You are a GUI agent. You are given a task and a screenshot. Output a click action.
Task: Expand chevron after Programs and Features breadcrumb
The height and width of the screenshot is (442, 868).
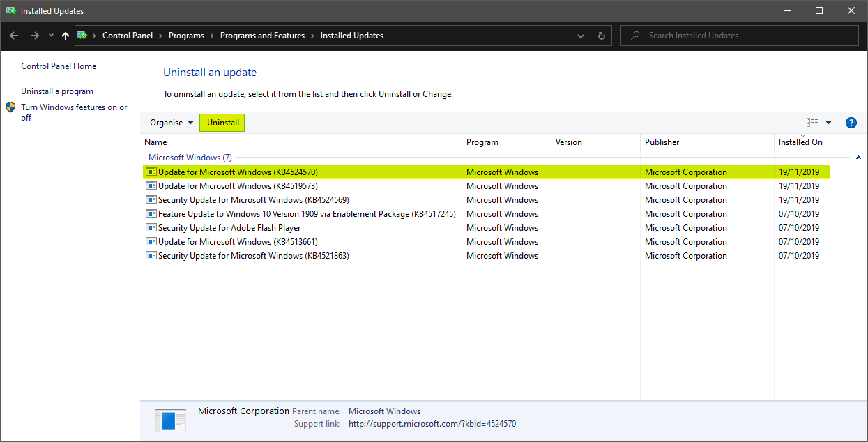[312, 36]
